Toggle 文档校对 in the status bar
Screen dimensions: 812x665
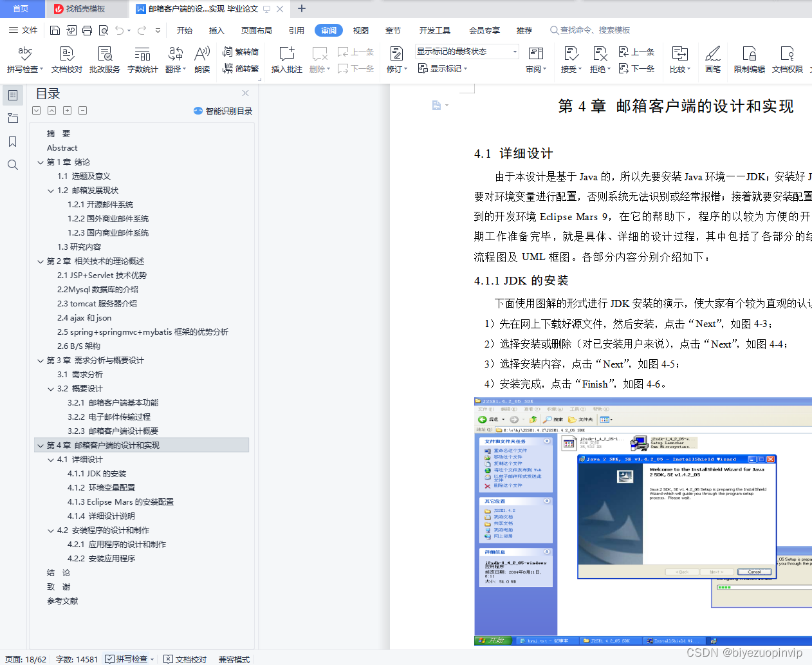click(185, 659)
